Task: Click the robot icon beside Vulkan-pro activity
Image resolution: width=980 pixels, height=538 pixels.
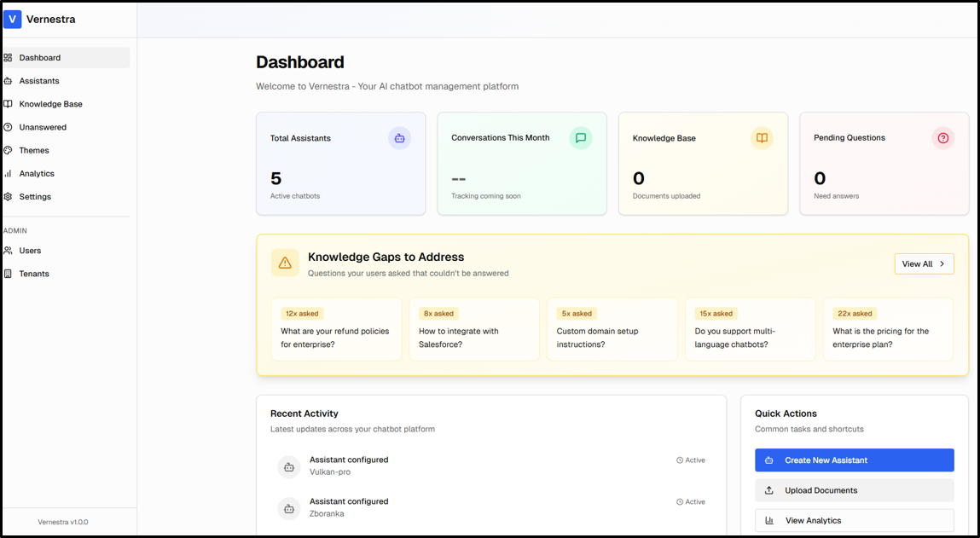Action: (x=289, y=467)
